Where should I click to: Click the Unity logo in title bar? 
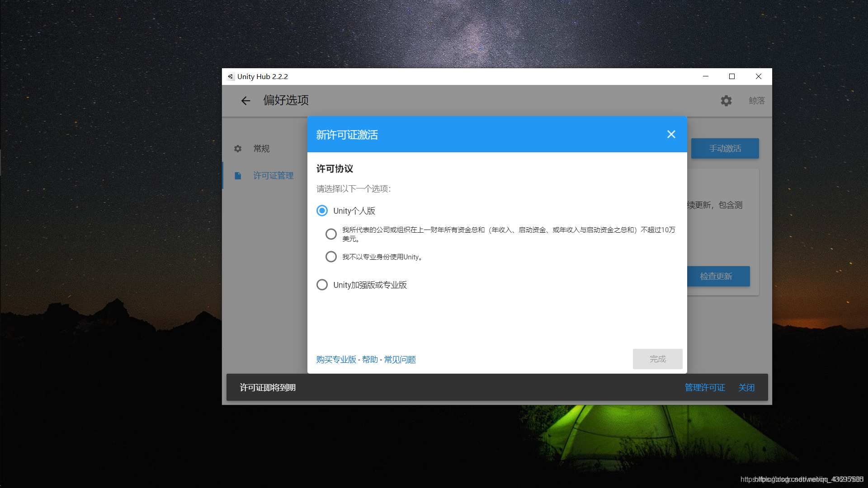click(x=231, y=77)
